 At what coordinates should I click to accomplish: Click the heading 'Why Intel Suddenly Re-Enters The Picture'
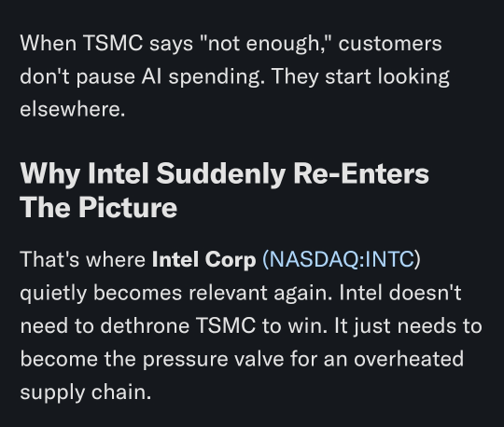coord(224,190)
